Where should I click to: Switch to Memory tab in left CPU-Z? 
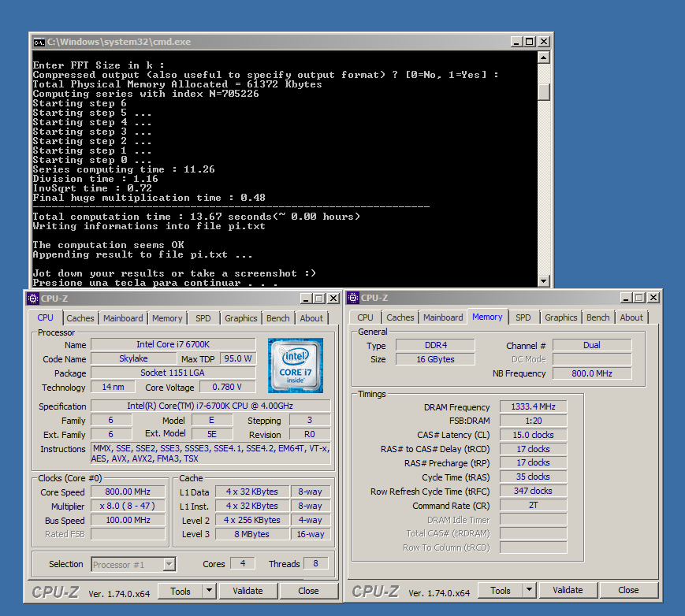tap(167, 318)
